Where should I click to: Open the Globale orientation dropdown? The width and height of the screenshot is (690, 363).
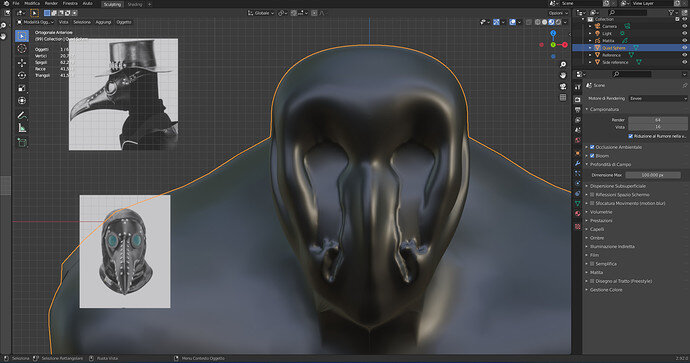[262, 13]
